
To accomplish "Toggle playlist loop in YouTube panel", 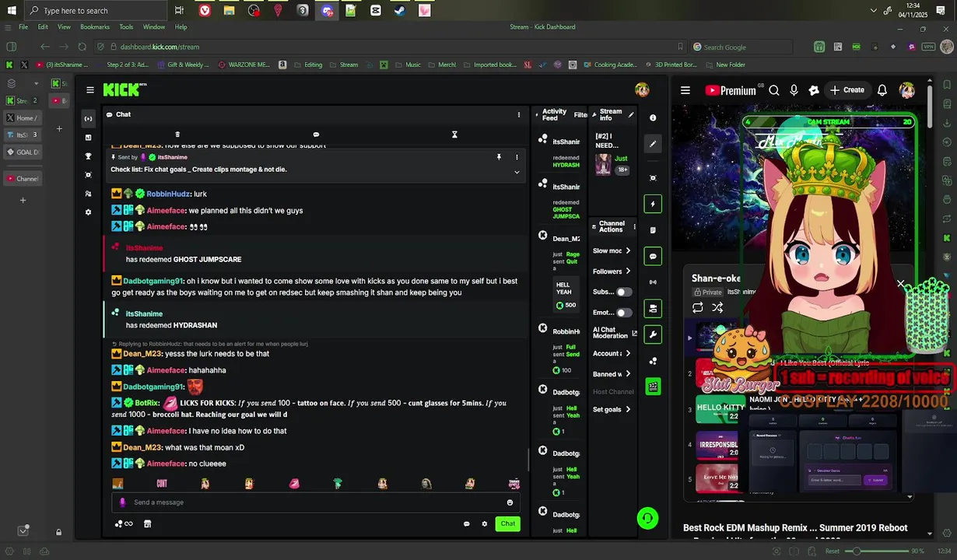I will (x=698, y=308).
